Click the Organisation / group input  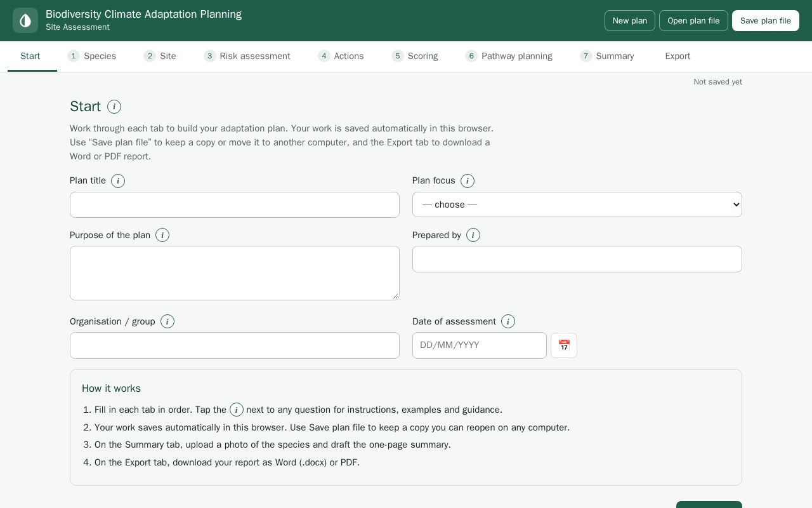click(x=235, y=345)
